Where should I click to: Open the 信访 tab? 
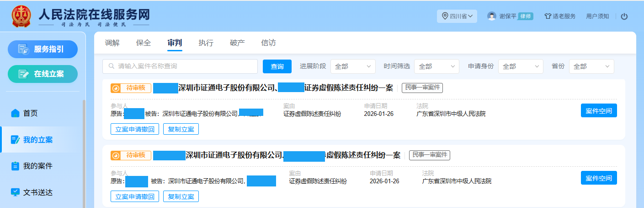point(268,43)
